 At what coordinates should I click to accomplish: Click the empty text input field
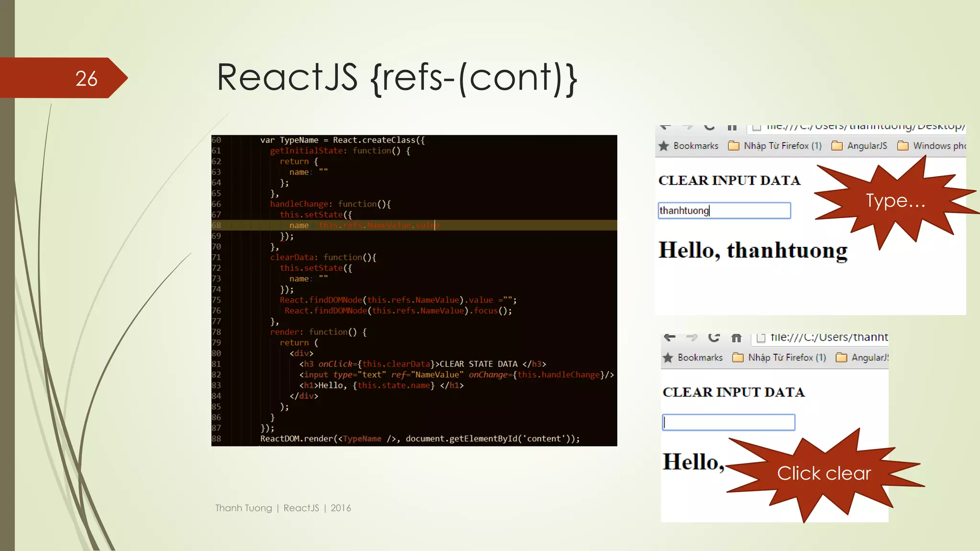pos(728,422)
